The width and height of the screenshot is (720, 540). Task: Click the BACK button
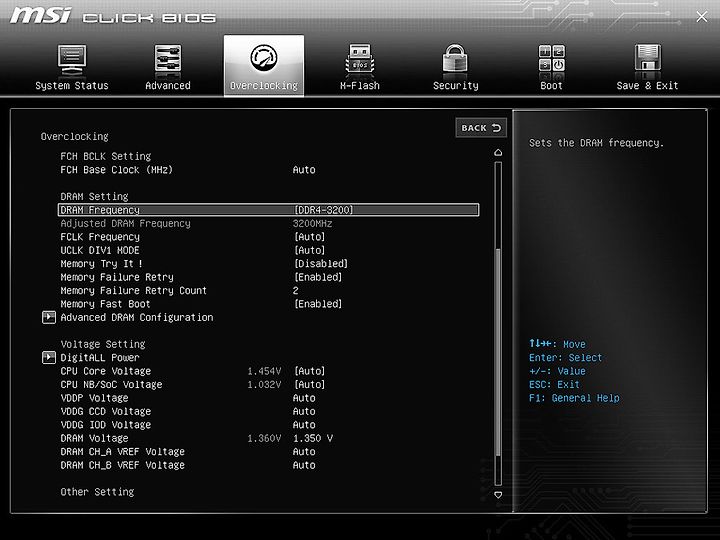pos(481,128)
